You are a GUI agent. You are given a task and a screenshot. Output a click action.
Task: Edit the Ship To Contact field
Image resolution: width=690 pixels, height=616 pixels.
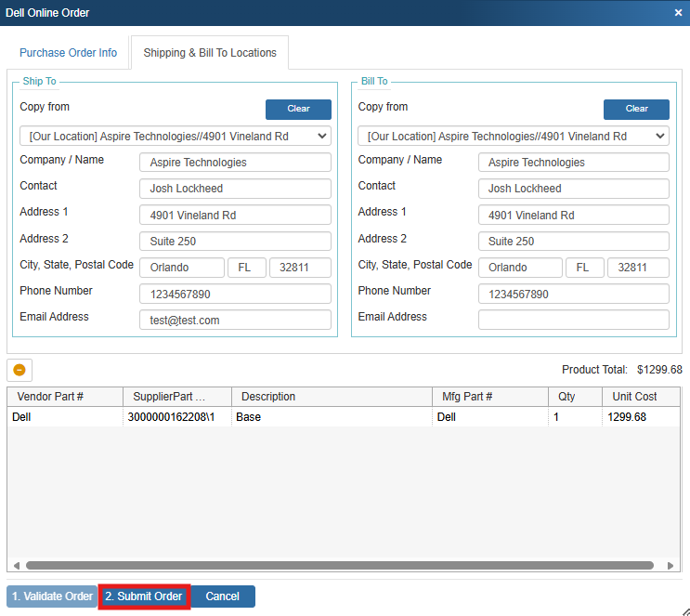pos(235,189)
